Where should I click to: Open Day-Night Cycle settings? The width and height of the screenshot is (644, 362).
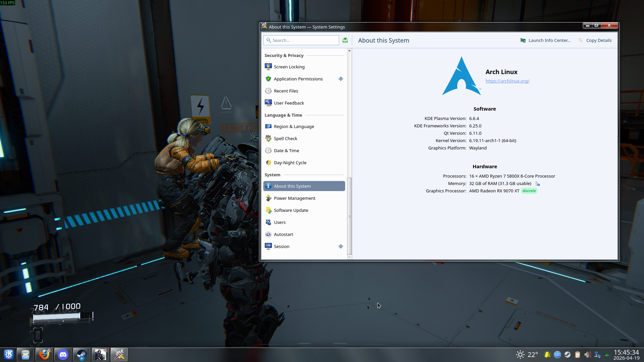pos(290,163)
